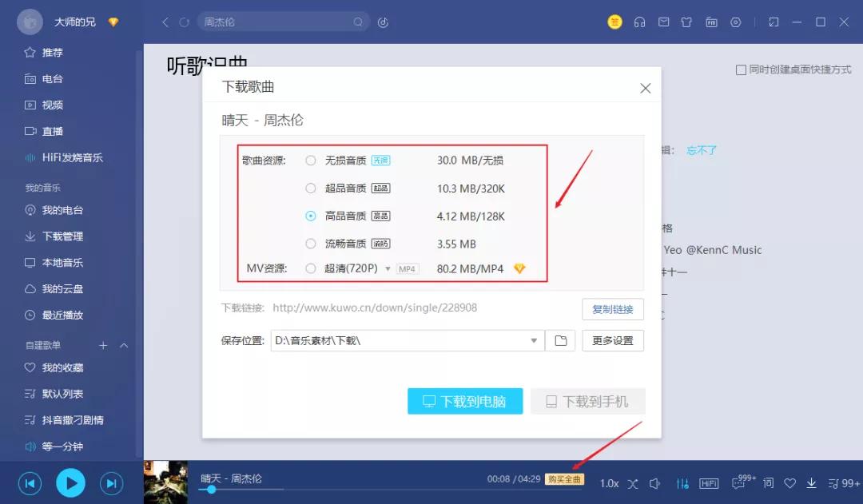Expand the 超清(720P) MV quality dropdown
This screenshot has width=863, height=504.
click(388, 269)
